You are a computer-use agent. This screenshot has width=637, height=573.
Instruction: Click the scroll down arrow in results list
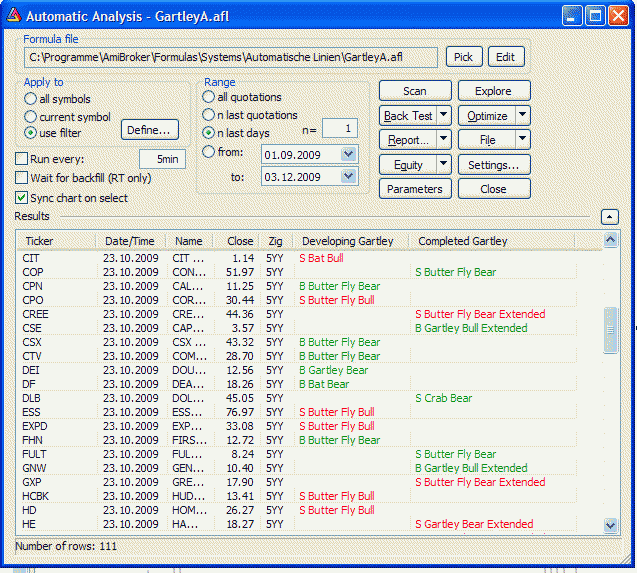click(611, 525)
